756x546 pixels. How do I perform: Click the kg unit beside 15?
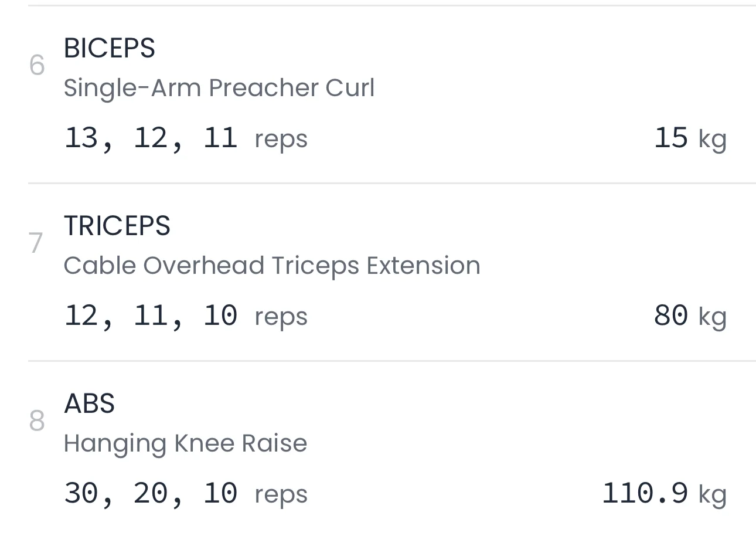(712, 140)
